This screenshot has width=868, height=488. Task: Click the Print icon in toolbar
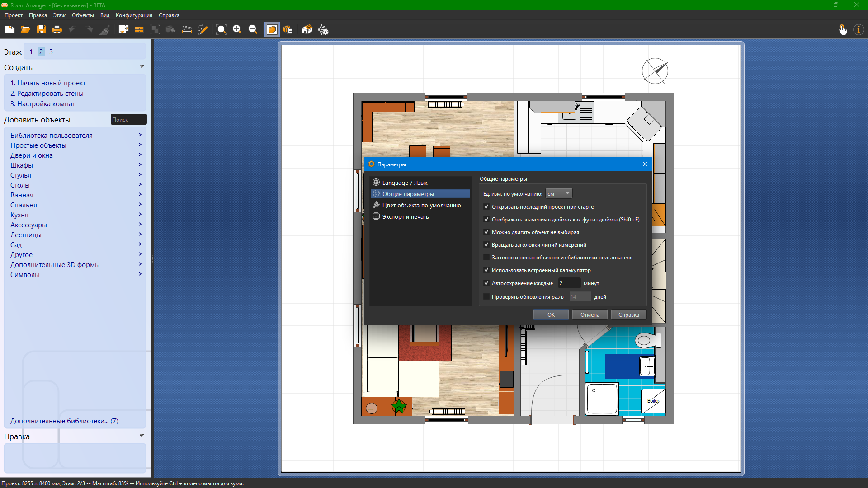coord(57,30)
